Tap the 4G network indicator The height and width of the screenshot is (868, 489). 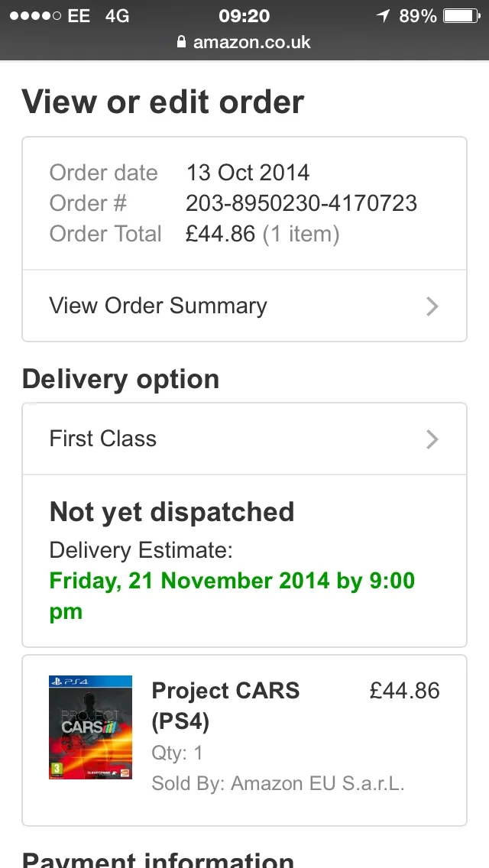(117, 16)
